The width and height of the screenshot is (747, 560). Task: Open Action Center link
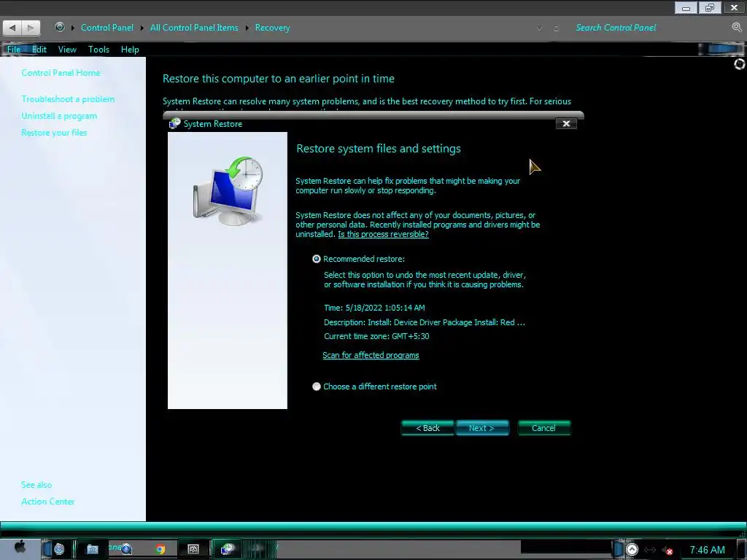tap(47, 502)
